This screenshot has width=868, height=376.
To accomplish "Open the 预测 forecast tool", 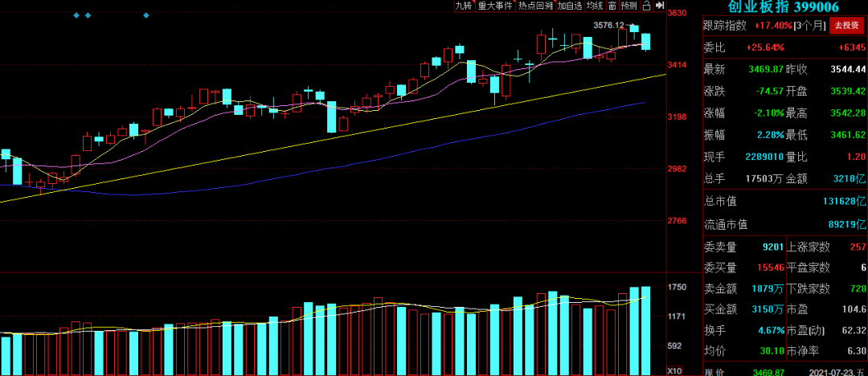I will click(x=628, y=6).
